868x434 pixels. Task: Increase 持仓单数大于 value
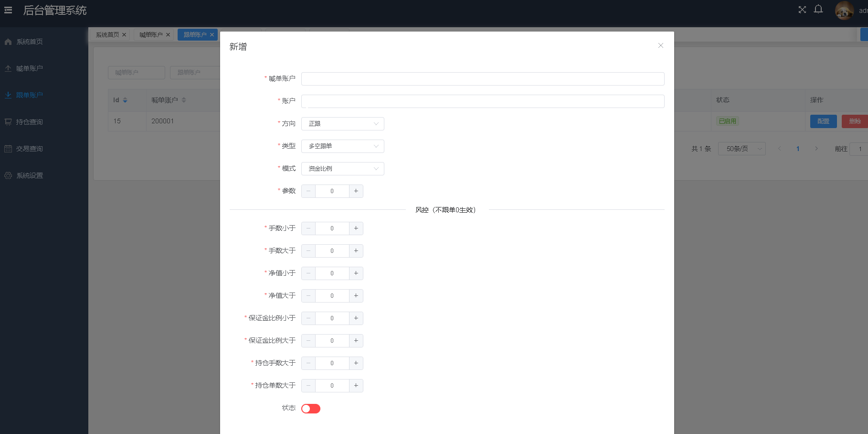click(356, 386)
